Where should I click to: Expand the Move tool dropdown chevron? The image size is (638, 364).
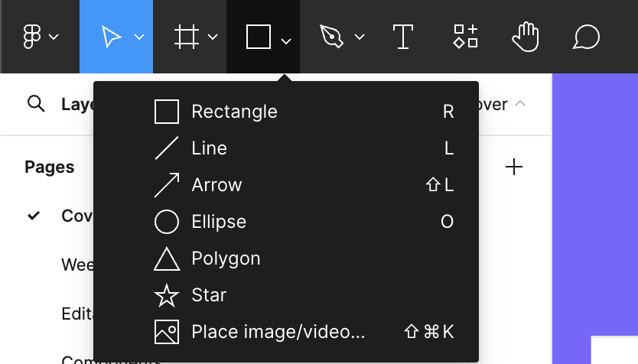tap(139, 37)
